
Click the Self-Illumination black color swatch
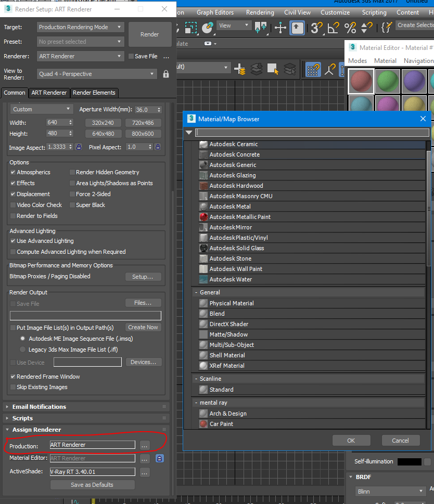pyautogui.click(x=409, y=461)
